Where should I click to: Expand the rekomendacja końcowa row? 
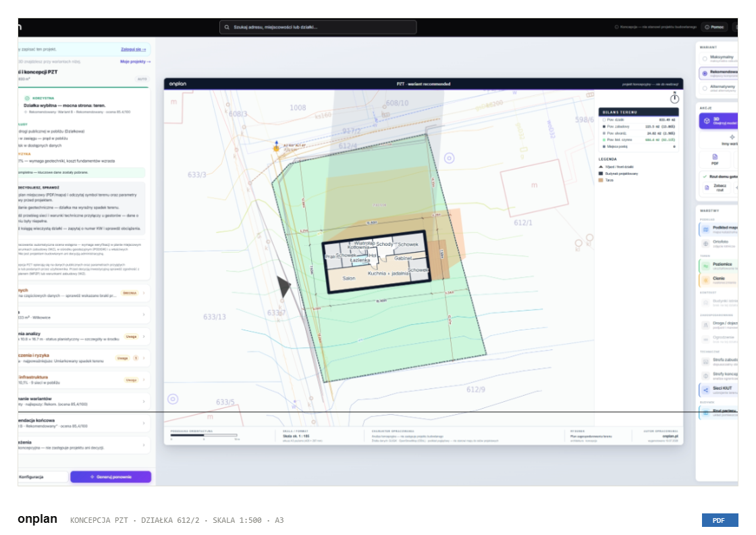(84, 423)
